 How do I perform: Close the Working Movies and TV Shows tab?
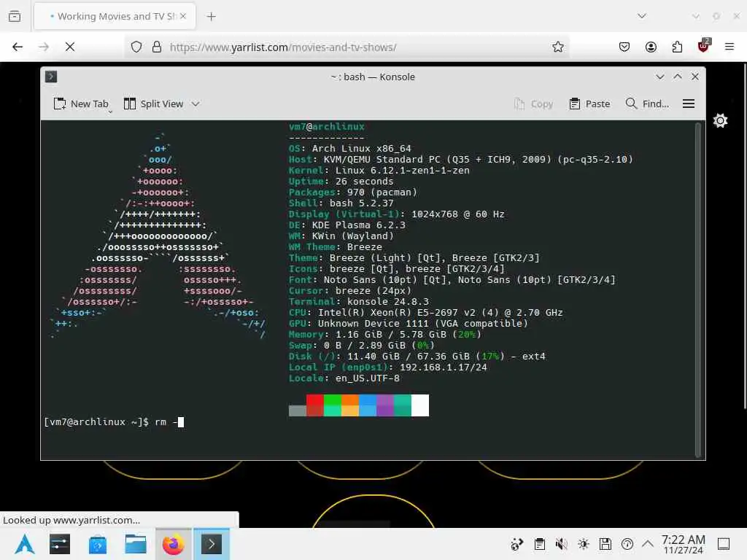pyautogui.click(x=183, y=16)
